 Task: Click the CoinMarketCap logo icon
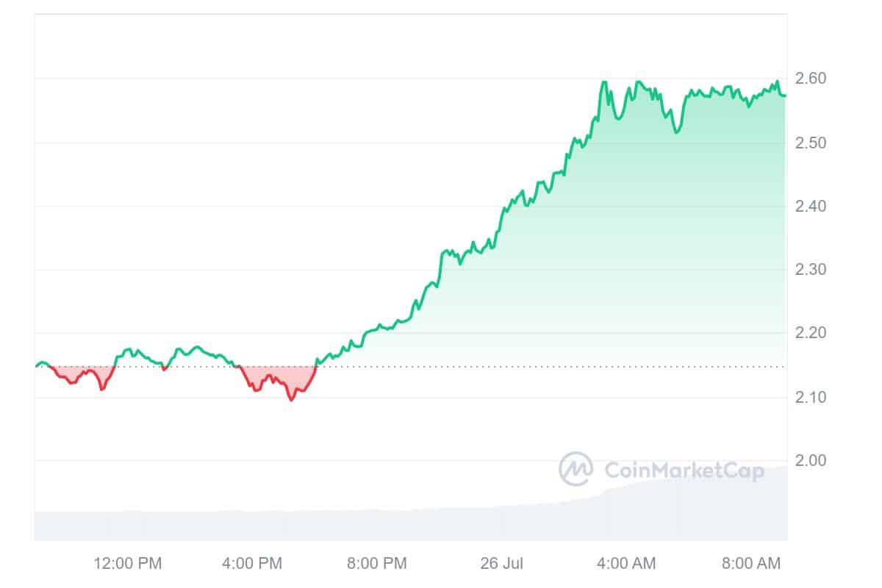click(x=576, y=469)
